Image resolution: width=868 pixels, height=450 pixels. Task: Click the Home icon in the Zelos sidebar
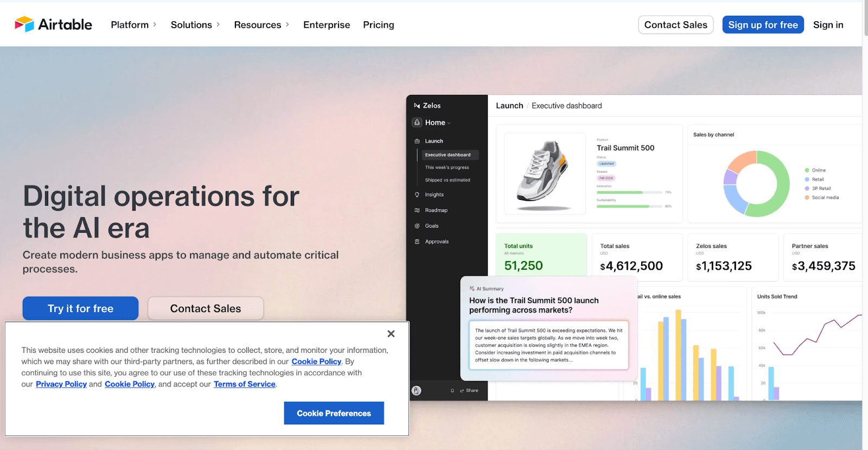point(417,123)
